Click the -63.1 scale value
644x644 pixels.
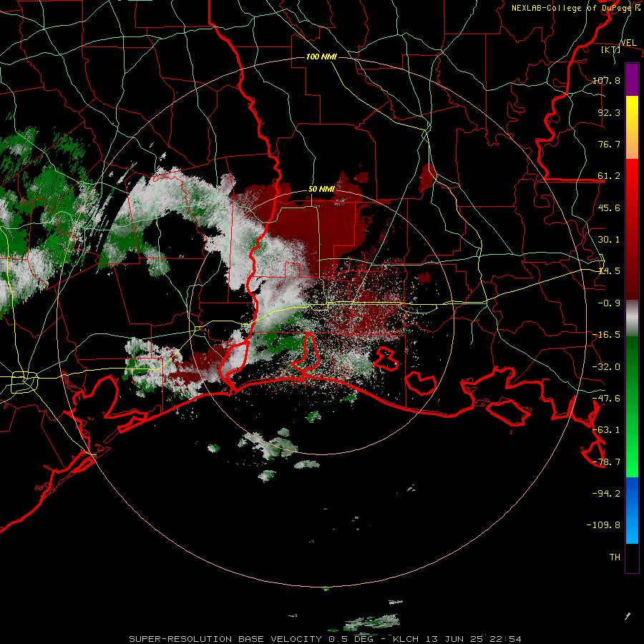click(x=606, y=430)
